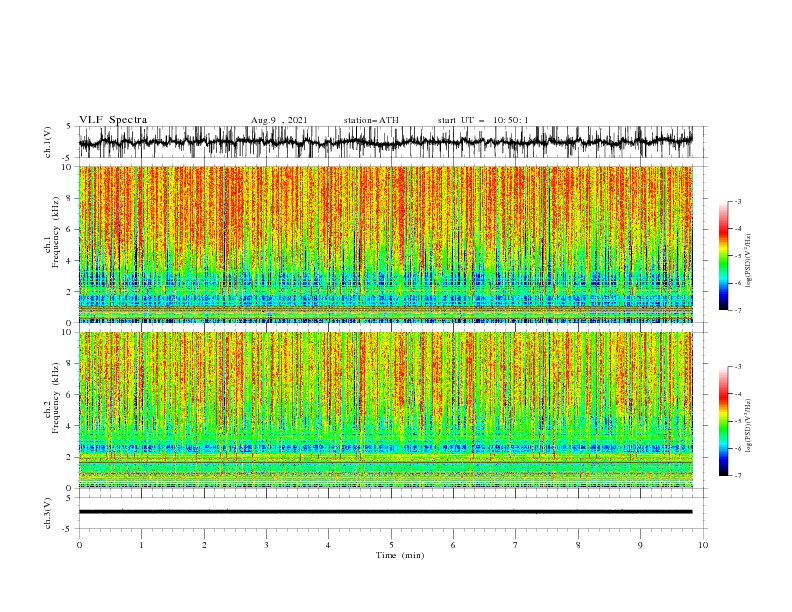Click the "station=ATH" header label

pyautogui.click(x=371, y=120)
